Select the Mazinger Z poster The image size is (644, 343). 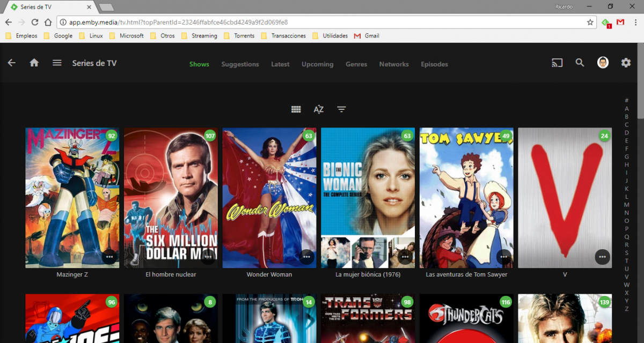click(72, 198)
